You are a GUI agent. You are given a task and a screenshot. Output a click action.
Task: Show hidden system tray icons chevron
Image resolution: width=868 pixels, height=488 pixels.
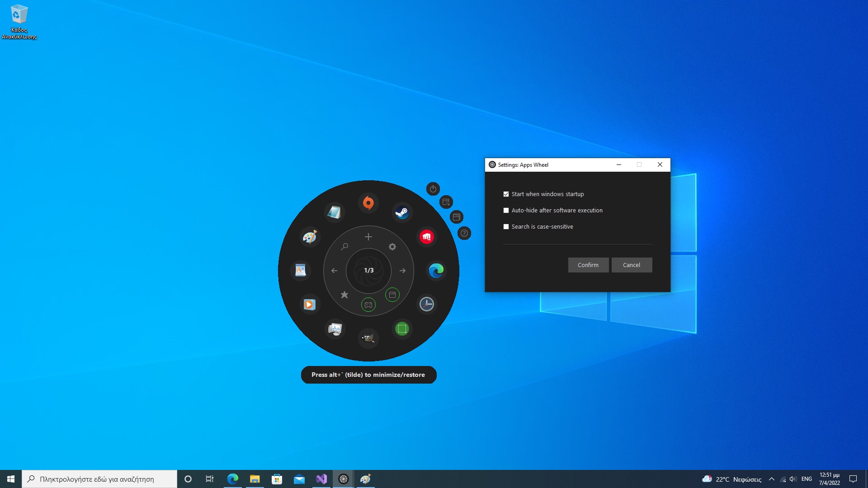[771, 479]
